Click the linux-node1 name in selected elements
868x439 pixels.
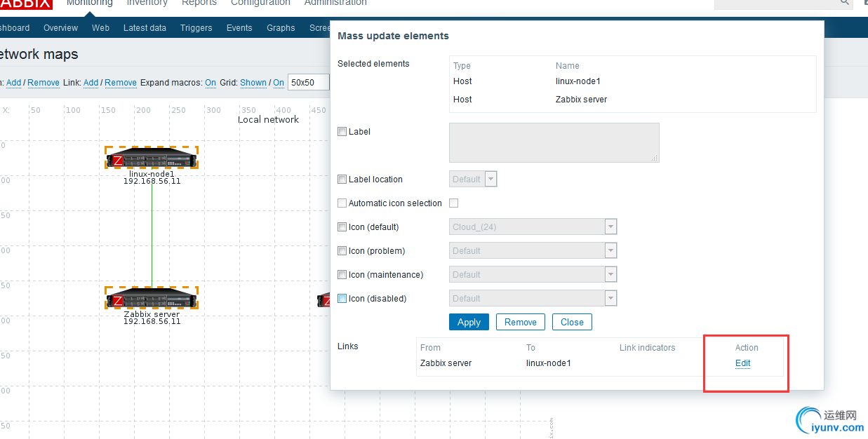pos(578,81)
